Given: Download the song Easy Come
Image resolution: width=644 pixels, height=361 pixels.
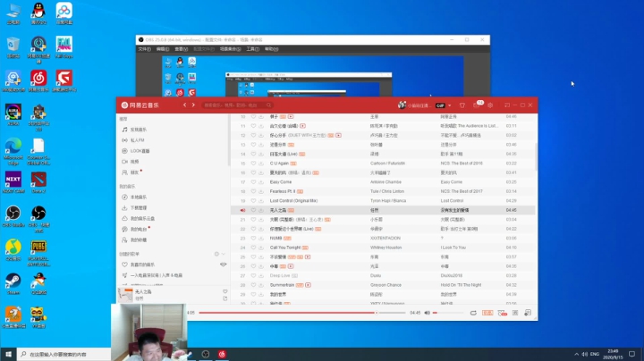Looking at the screenshot, I should click(261, 182).
